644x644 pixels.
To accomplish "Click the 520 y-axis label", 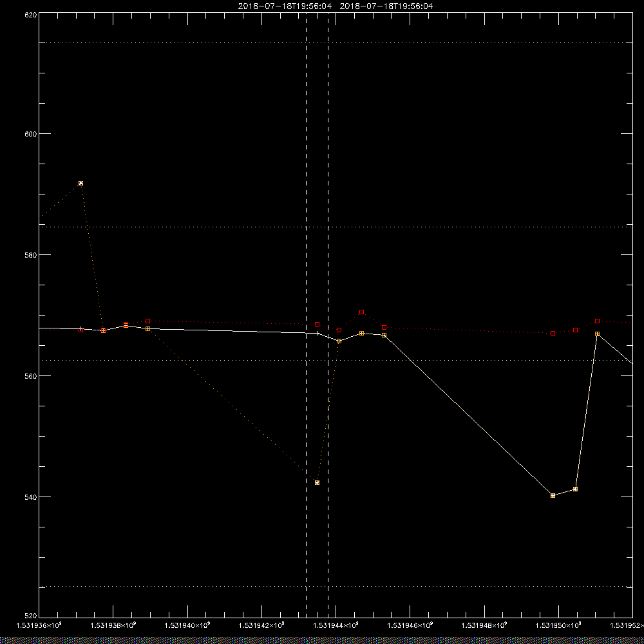I will (x=31, y=616).
